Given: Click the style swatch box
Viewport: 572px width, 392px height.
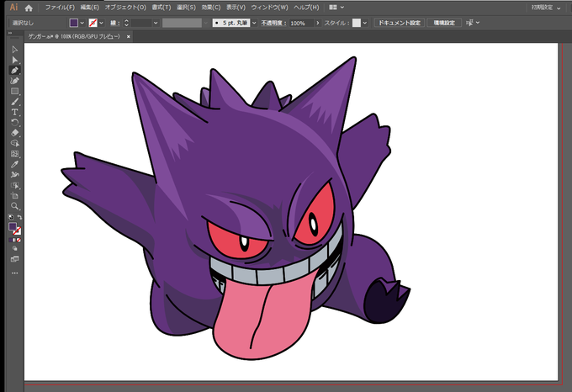Looking at the screenshot, I should pyautogui.click(x=357, y=23).
